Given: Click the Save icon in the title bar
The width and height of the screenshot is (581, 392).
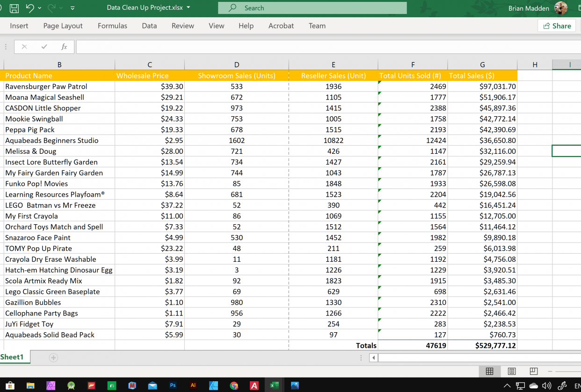Looking at the screenshot, I should (x=15, y=8).
